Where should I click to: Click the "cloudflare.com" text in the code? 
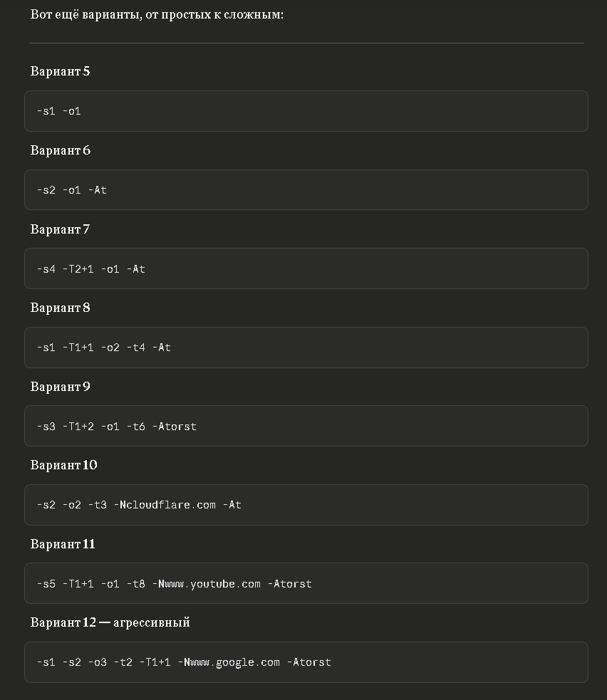coord(171,505)
